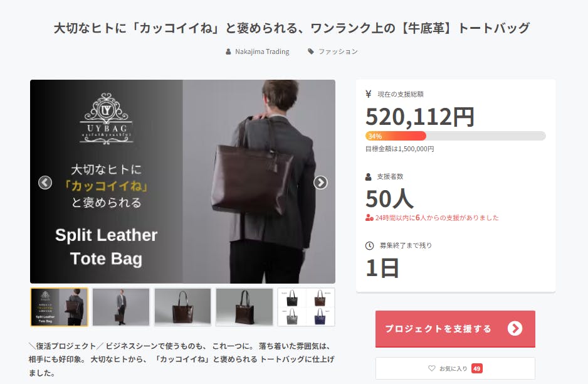Click the main Split Leather Tote Bag image

pyautogui.click(x=182, y=181)
